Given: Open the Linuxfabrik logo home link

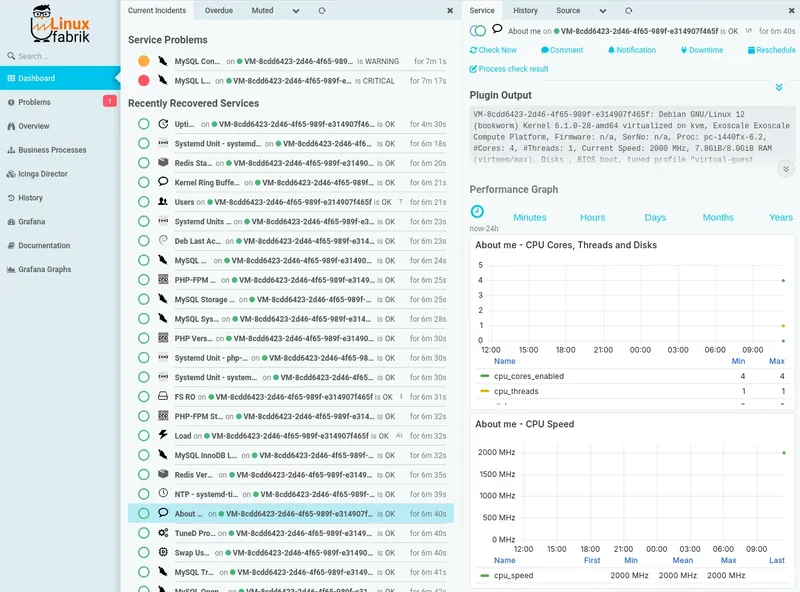Looking at the screenshot, I should pos(60,24).
